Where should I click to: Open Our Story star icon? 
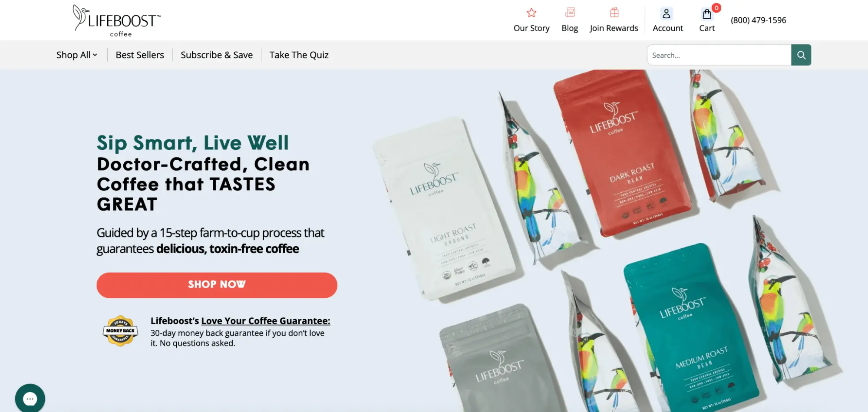point(531,13)
